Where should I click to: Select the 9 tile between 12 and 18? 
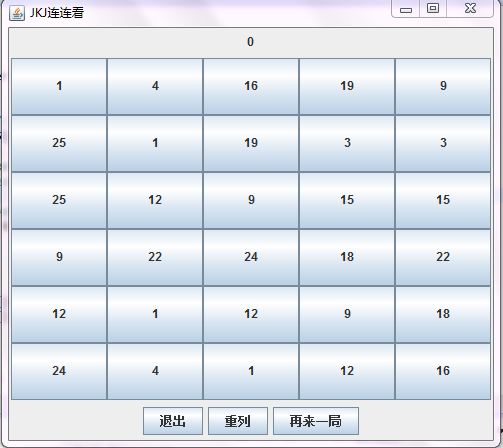[x=347, y=315]
